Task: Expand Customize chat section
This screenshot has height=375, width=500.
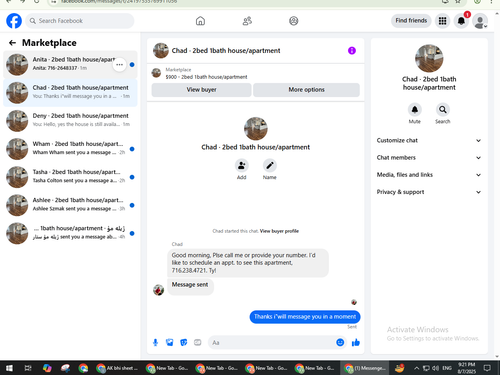Action: pyautogui.click(x=429, y=140)
